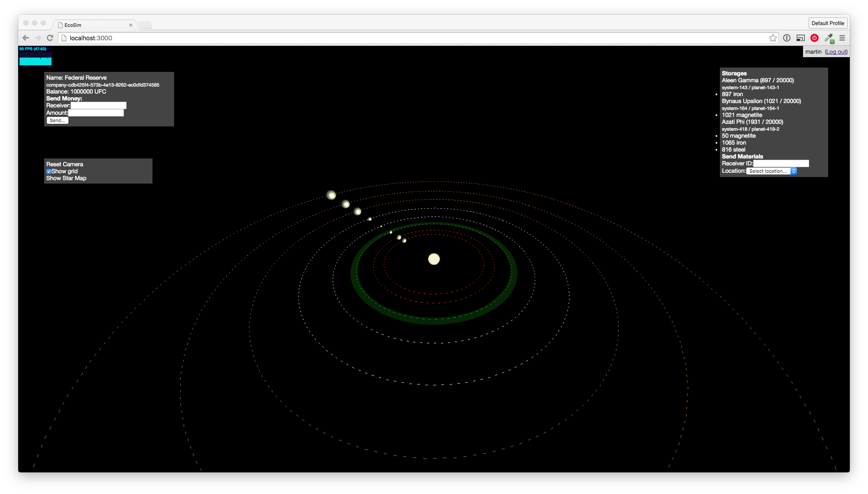Click the Send... button for money transfer
This screenshot has width=868, height=494.
(x=57, y=120)
